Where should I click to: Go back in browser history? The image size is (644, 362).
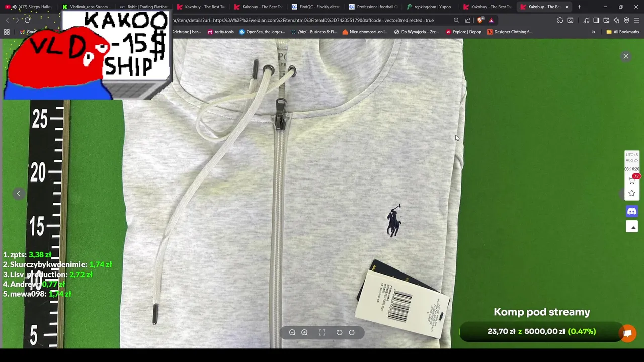coord(7,20)
